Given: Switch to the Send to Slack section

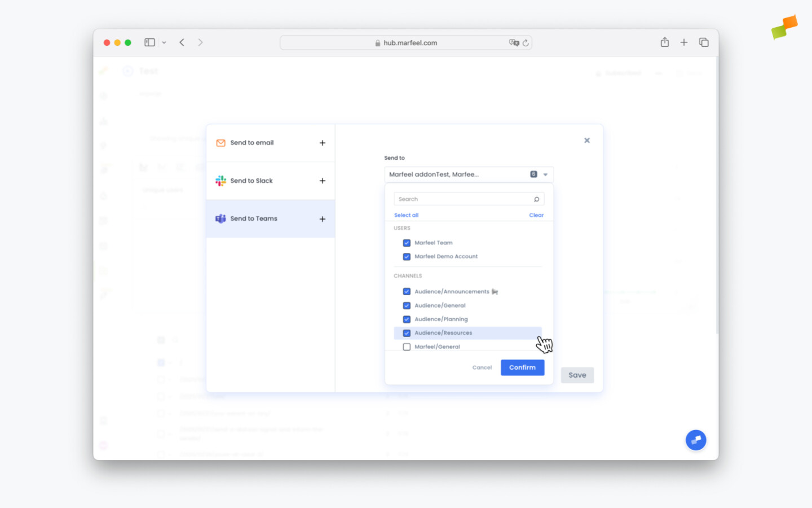Looking at the screenshot, I should pos(251,181).
